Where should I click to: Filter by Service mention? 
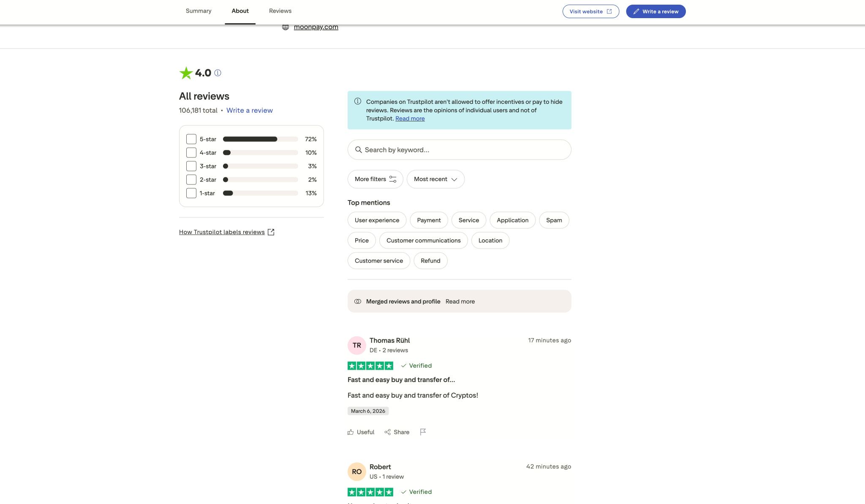point(469,220)
